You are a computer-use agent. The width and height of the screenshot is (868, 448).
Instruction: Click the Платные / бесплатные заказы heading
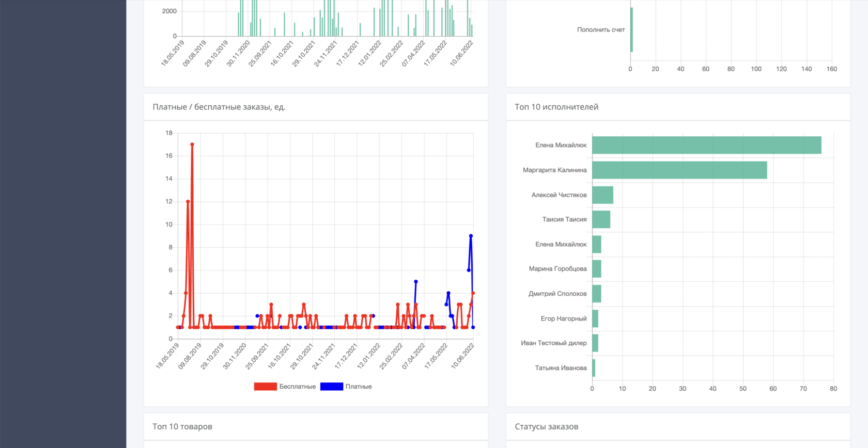click(x=219, y=107)
